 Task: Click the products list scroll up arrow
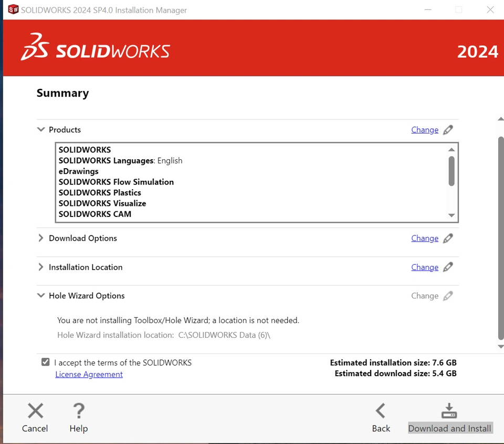click(451, 150)
